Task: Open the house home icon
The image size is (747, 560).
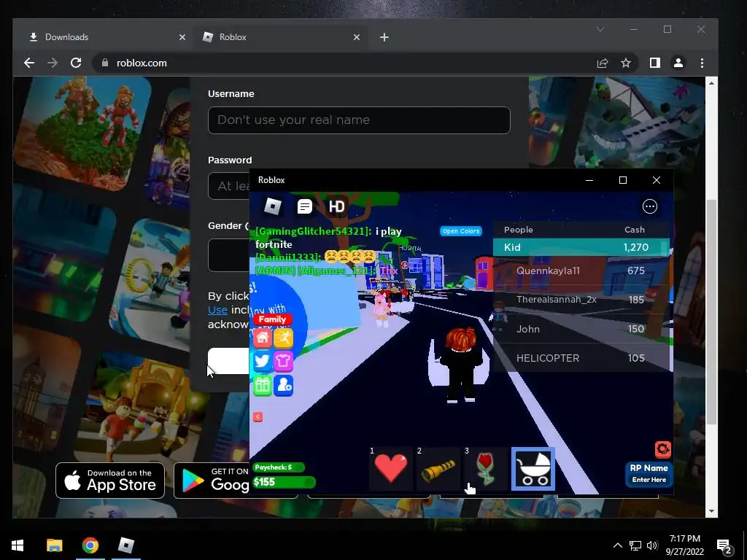Action: (x=263, y=338)
